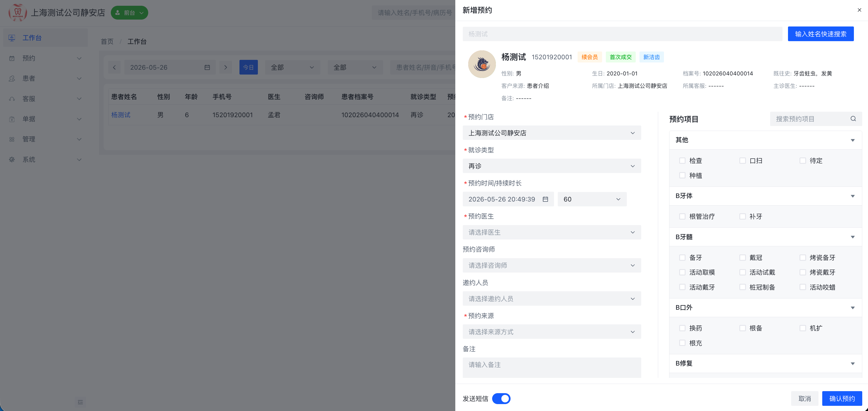Collapse the 其他 project group
The width and height of the screenshot is (868, 411).
tap(852, 140)
